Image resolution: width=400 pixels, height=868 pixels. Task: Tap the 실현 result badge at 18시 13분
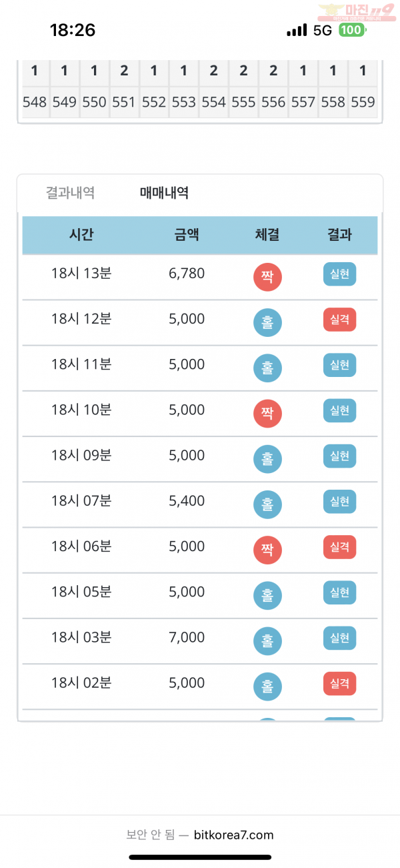(339, 274)
